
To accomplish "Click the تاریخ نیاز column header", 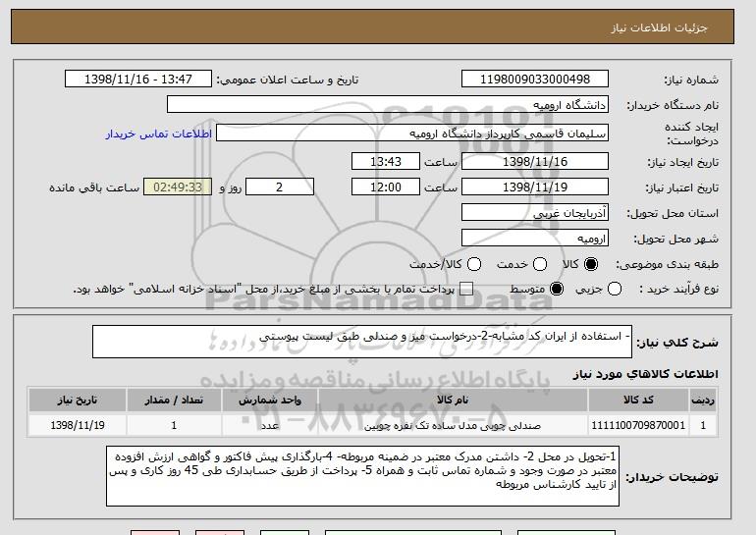I will [x=78, y=401].
